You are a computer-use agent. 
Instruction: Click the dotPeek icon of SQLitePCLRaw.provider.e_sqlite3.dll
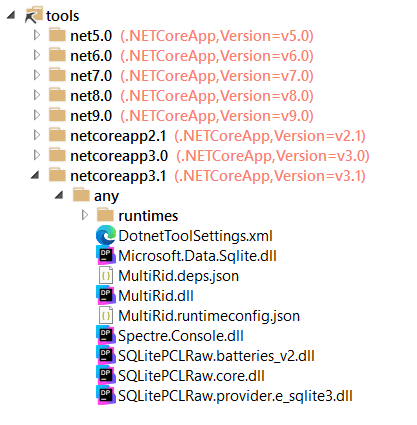tap(106, 396)
